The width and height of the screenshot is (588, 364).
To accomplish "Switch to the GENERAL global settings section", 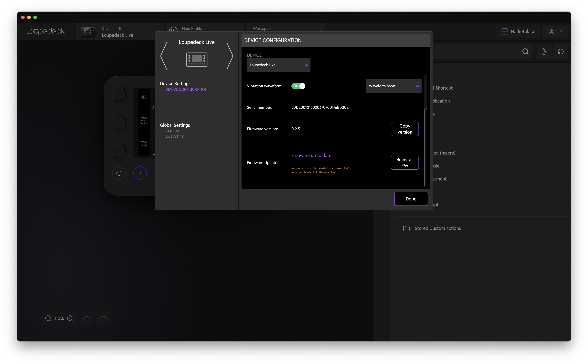I will tap(173, 131).
